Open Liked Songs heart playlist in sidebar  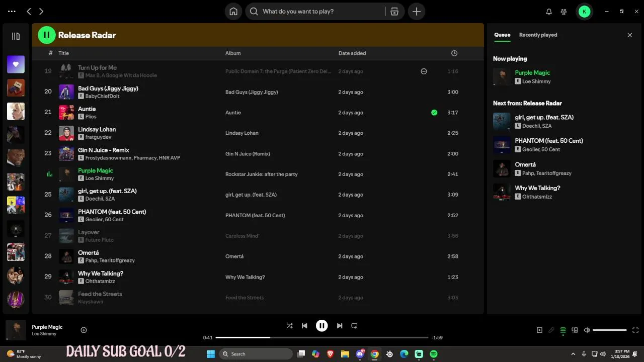(16, 64)
